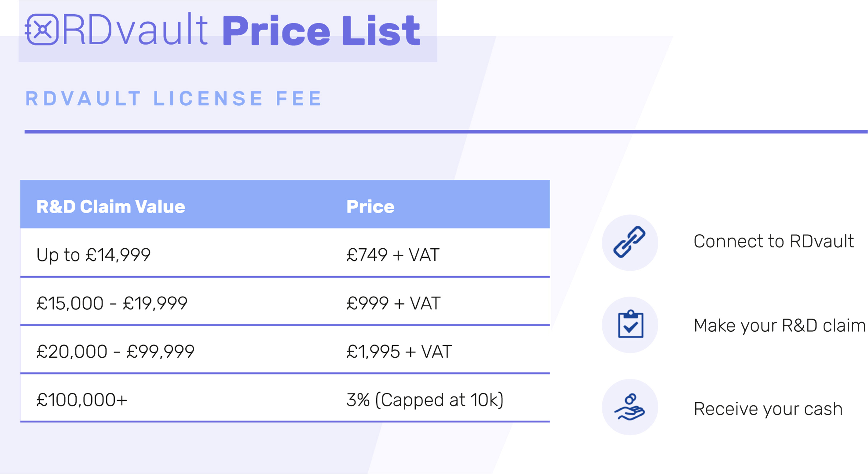868x474 pixels.
Task: Click the 3% (Capped at 10k) cell
Action: point(425,400)
